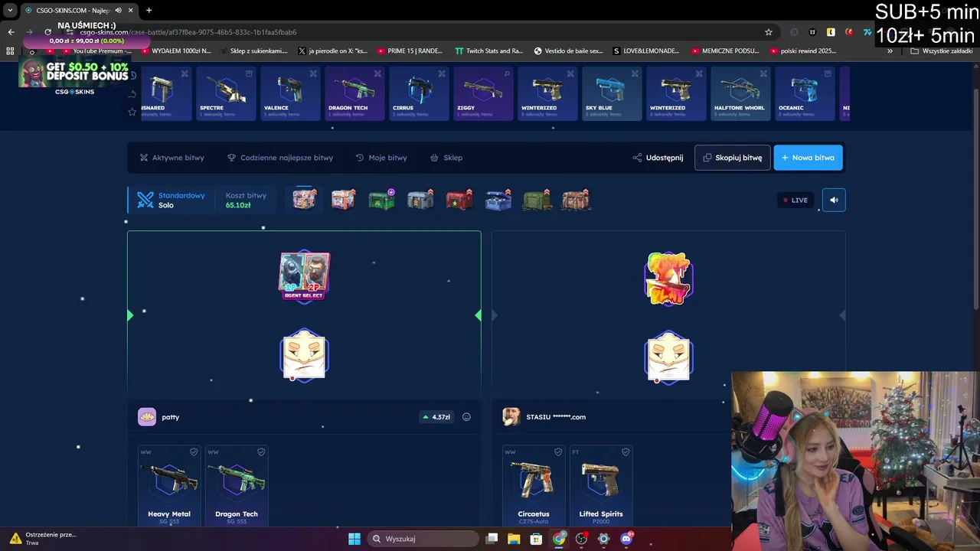Click the shield icon on Heavy Metal card

pyautogui.click(x=194, y=452)
